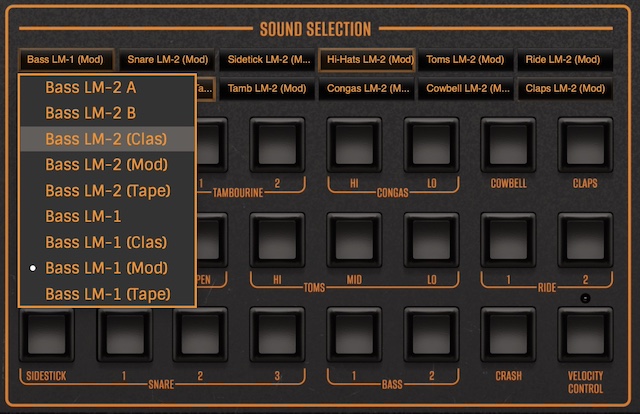
Task: Open the Ride LM-2 (Mod) dropdown
Action: coord(565,60)
